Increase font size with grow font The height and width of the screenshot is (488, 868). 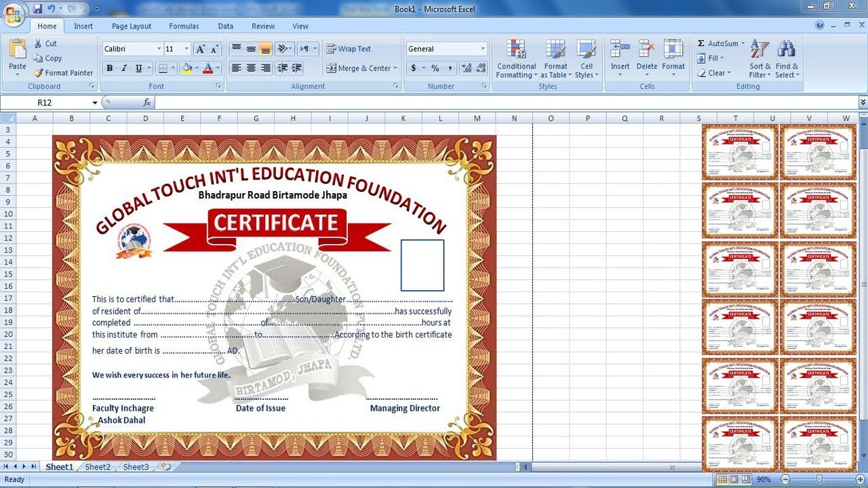click(200, 49)
